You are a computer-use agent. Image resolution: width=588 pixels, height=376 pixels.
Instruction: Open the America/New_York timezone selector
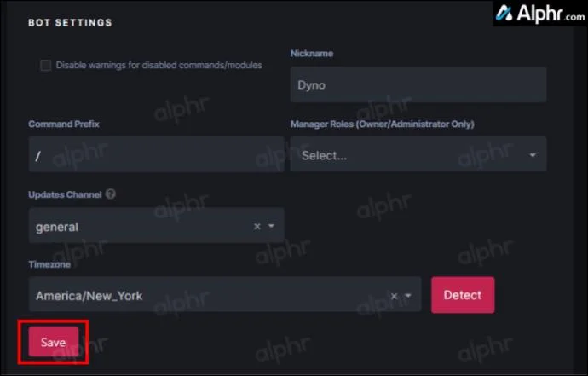pyautogui.click(x=205, y=296)
